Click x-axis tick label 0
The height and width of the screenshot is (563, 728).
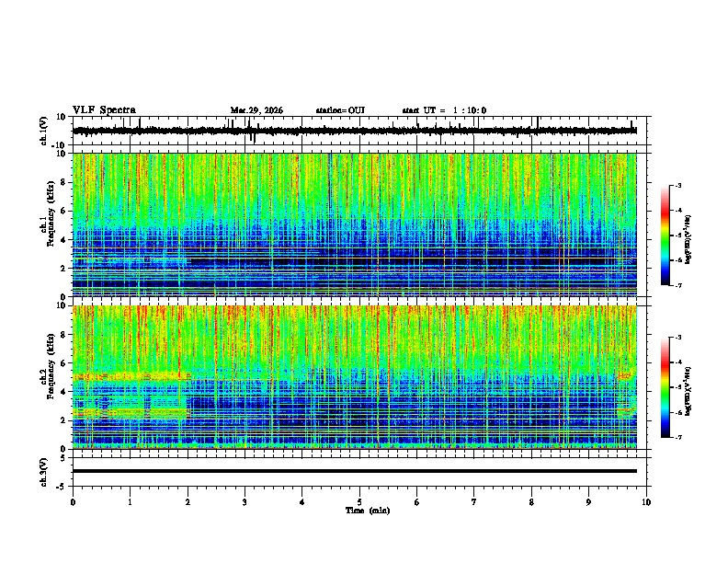click(73, 502)
